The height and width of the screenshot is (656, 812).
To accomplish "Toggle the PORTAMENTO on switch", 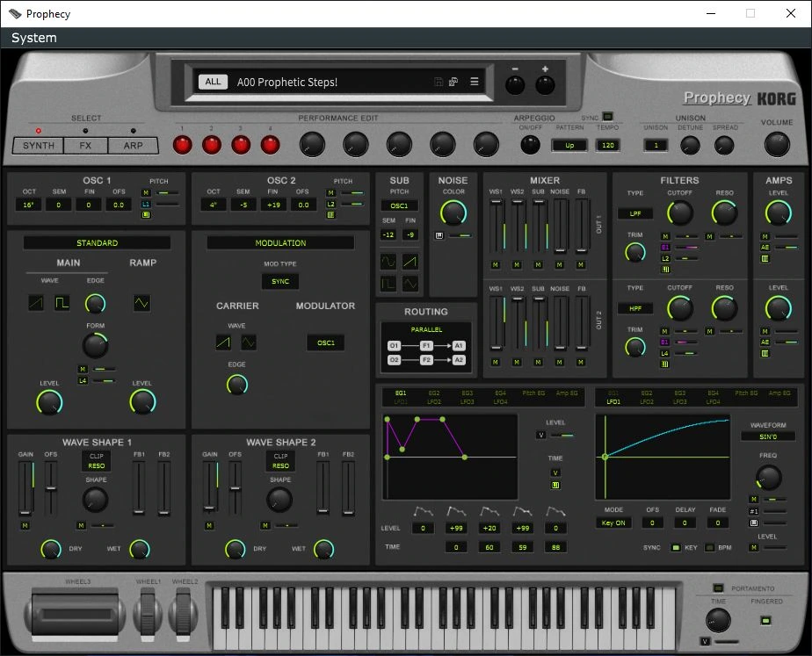I will [x=718, y=588].
